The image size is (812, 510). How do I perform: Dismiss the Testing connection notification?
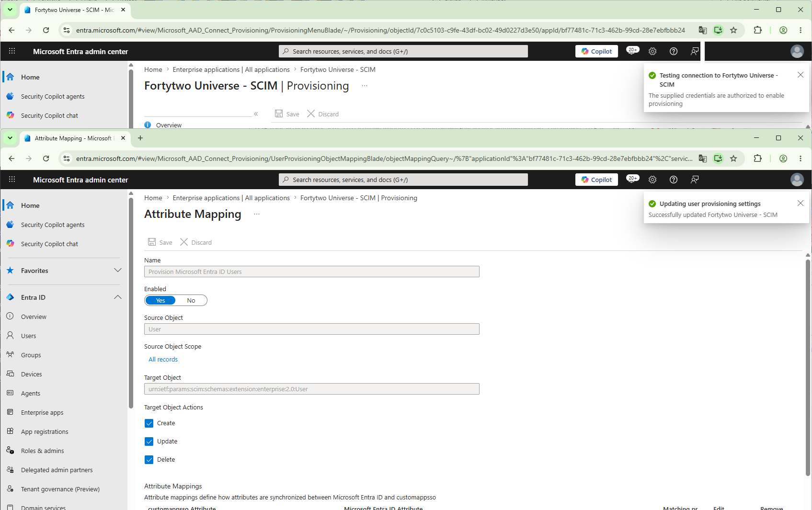coord(801,75)
